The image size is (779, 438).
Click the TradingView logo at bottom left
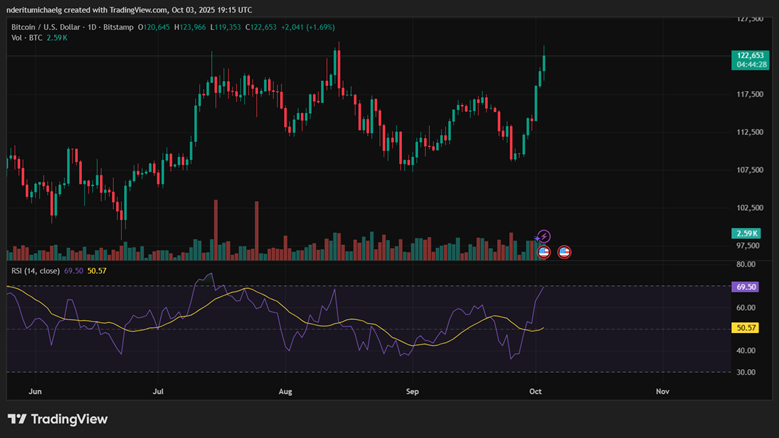click(x=57, y=419)
